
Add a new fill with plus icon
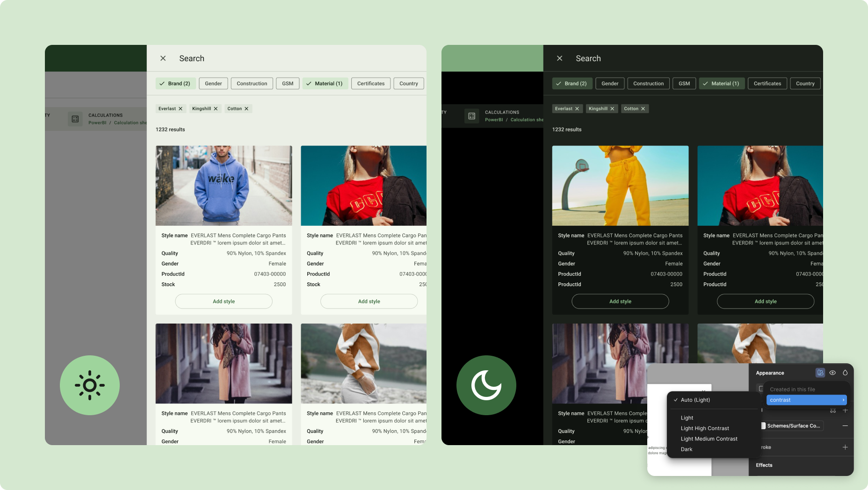click(845, 411)
